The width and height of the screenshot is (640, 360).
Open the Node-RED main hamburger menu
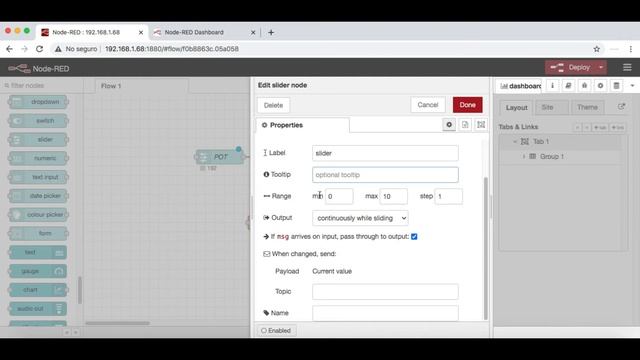(627, 67)
